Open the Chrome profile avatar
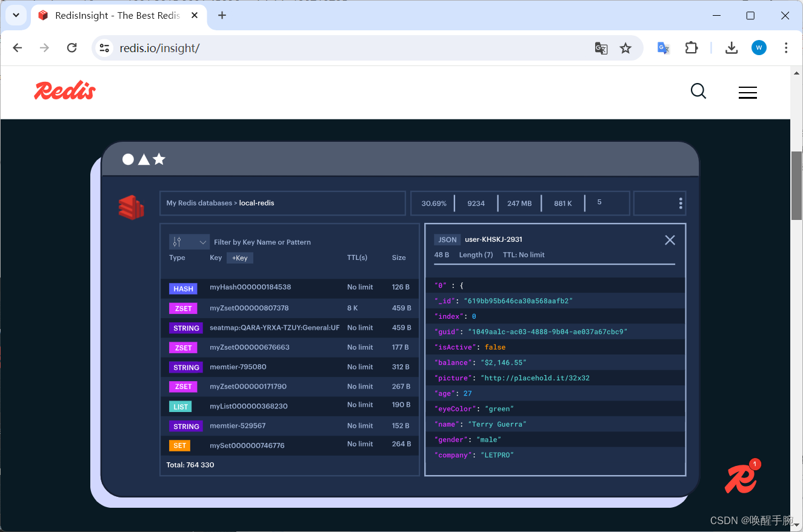The image size is (803, 532). [759, 47]
